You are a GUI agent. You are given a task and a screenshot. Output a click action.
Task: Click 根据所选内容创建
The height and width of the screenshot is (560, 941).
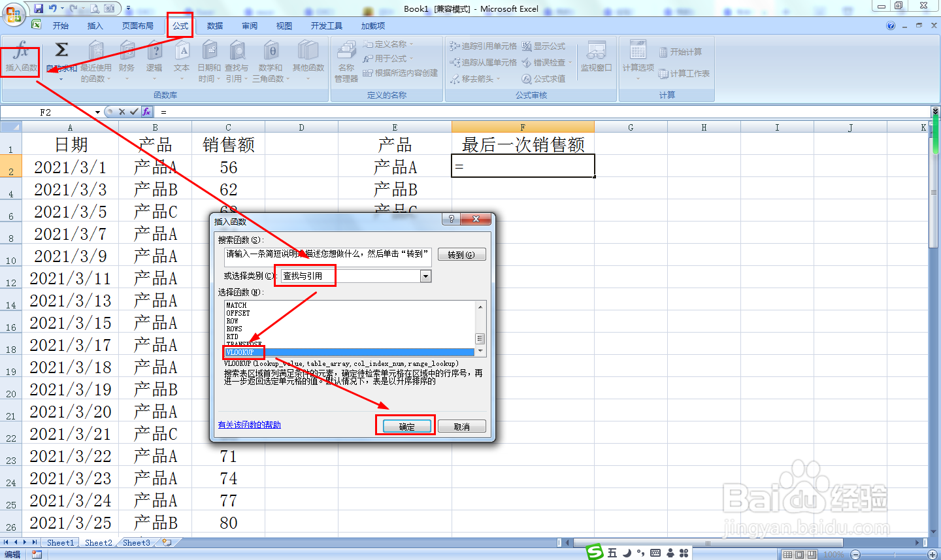[401, 73]
